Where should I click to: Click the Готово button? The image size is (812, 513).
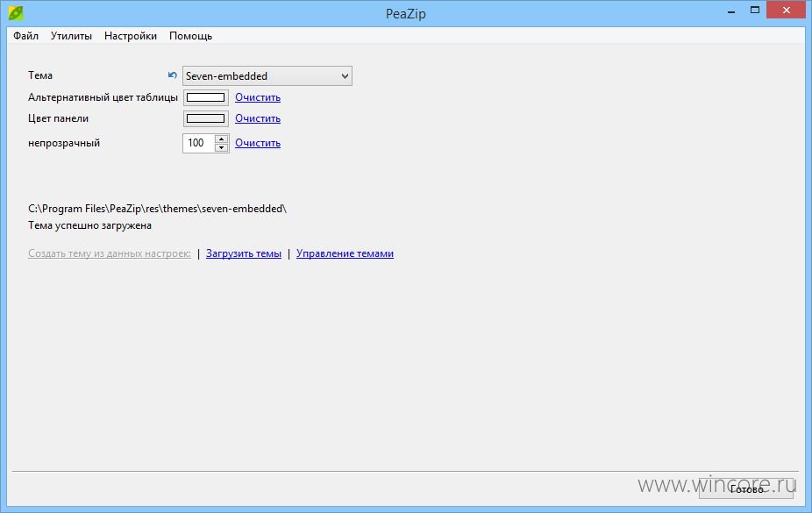[x=746, y=489]
